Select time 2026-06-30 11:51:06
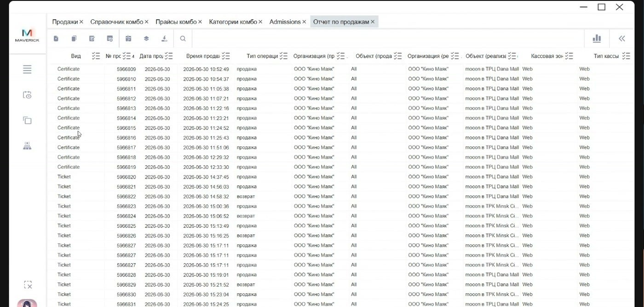 click(206, 148)
